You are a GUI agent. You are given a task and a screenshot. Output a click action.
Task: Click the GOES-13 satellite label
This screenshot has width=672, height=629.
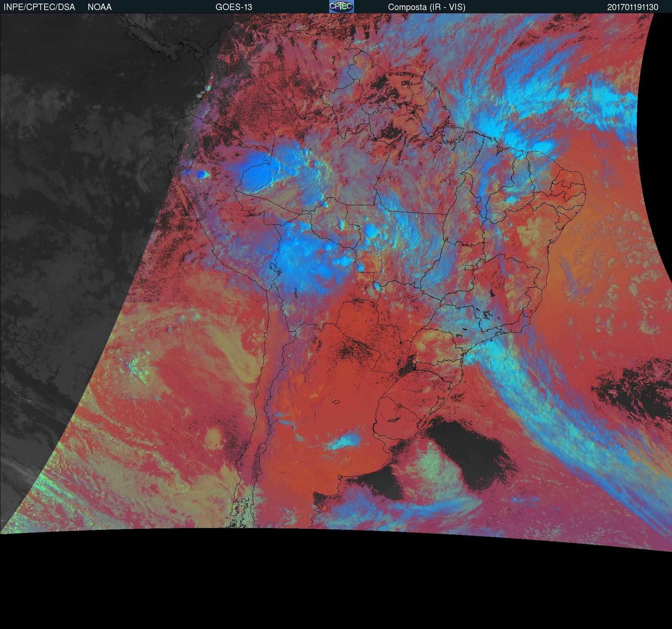click(x=234, y=7)
